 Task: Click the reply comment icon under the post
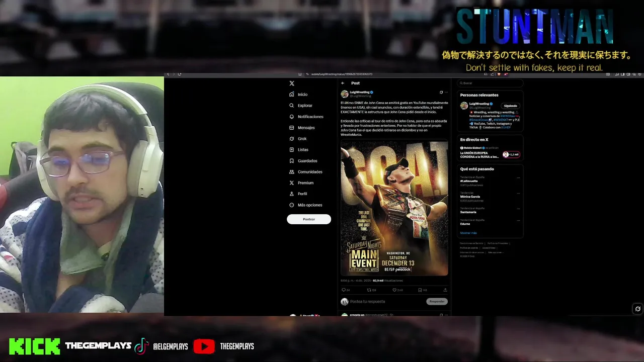[344, 290]
